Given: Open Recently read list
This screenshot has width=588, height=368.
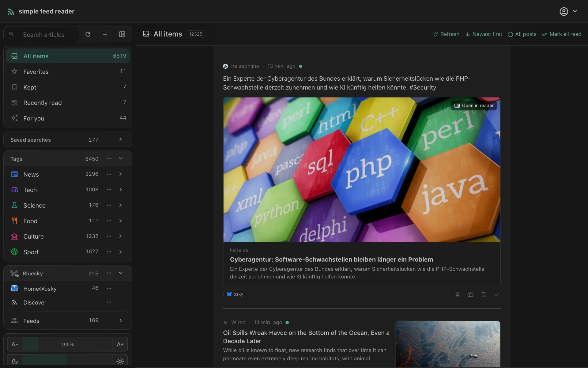Looking at the screenshot, I should pos(68,103).
